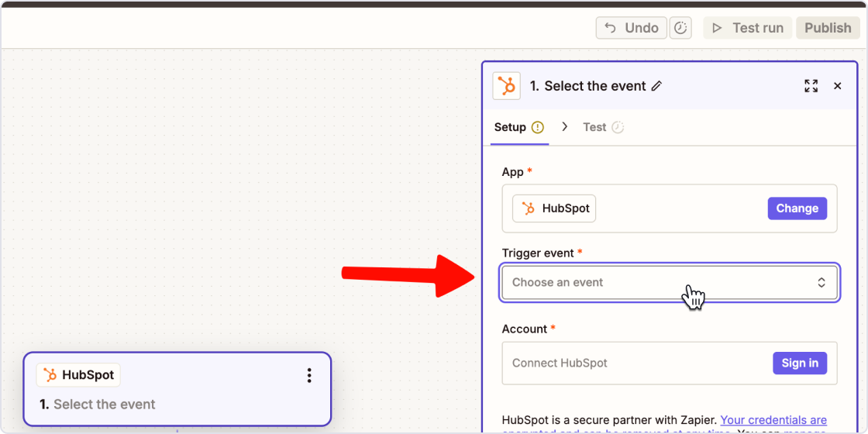The width and height of the screenshot is (868, 434).
Task: Click the Setup warning status icon
Action: coord(538,127)
